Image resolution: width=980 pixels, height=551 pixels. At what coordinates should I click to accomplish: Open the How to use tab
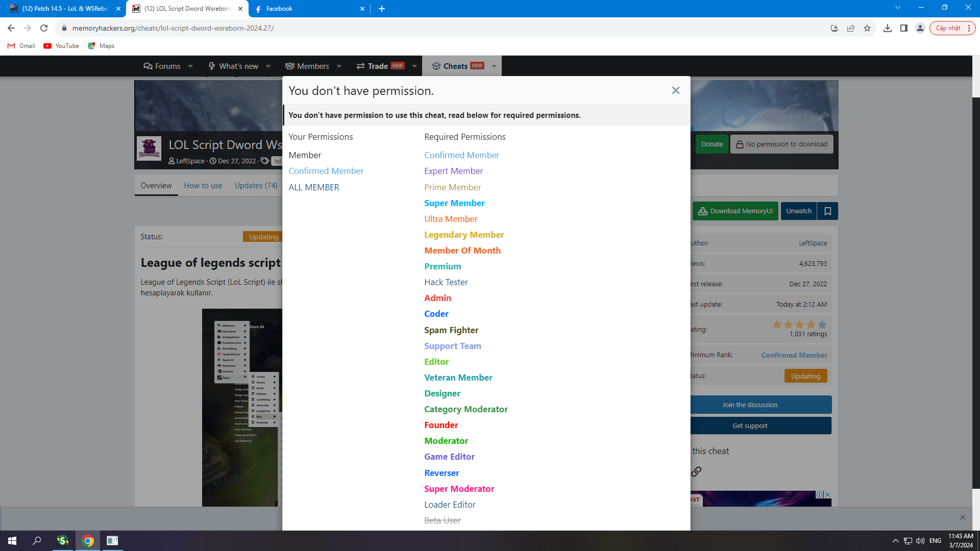[x=203, y=186]
